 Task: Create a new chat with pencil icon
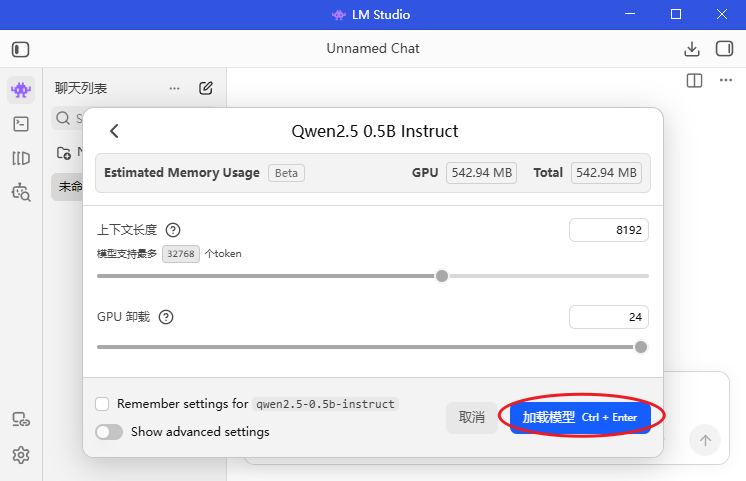(x=206, y=88)
